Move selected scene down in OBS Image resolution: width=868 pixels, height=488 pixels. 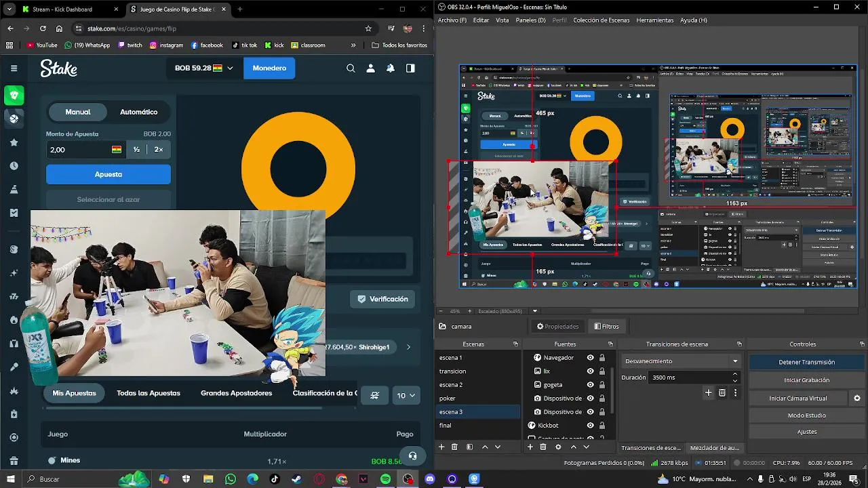(498, 447)
